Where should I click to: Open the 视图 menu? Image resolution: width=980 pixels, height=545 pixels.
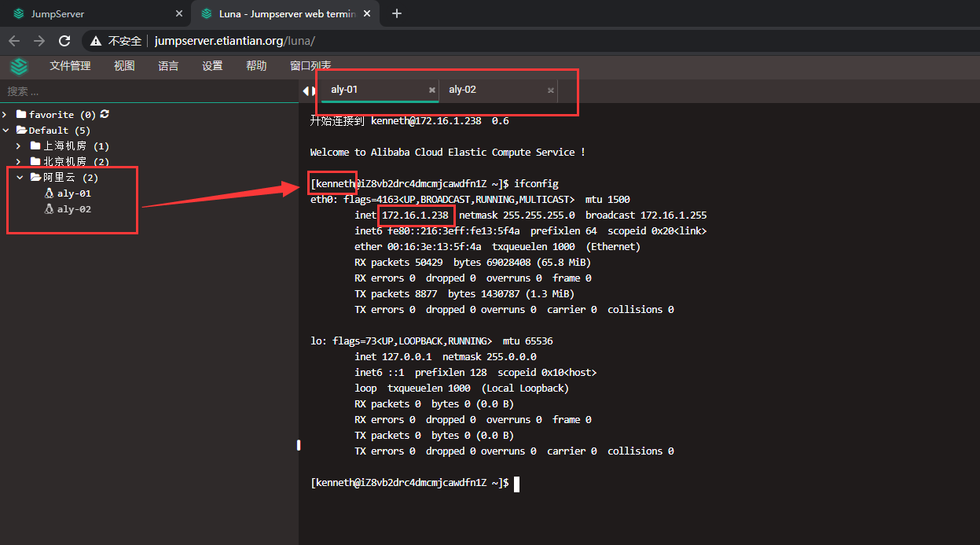tap(124, 66)
